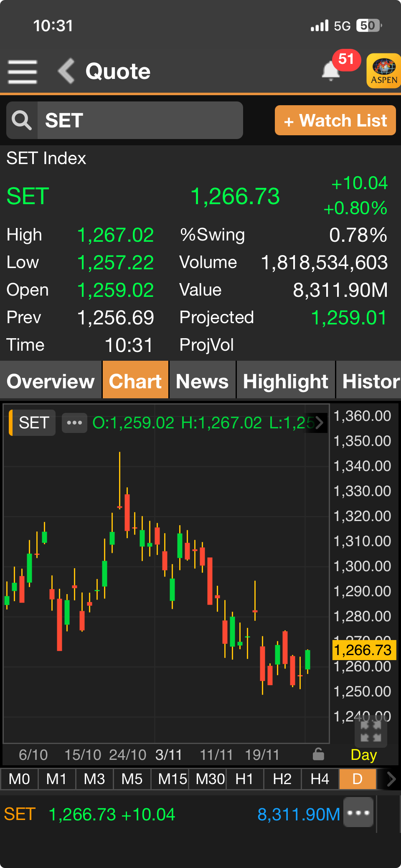Expand the chart OHLC info row
This screenshot has width=401, height=868.
(320, 423)
